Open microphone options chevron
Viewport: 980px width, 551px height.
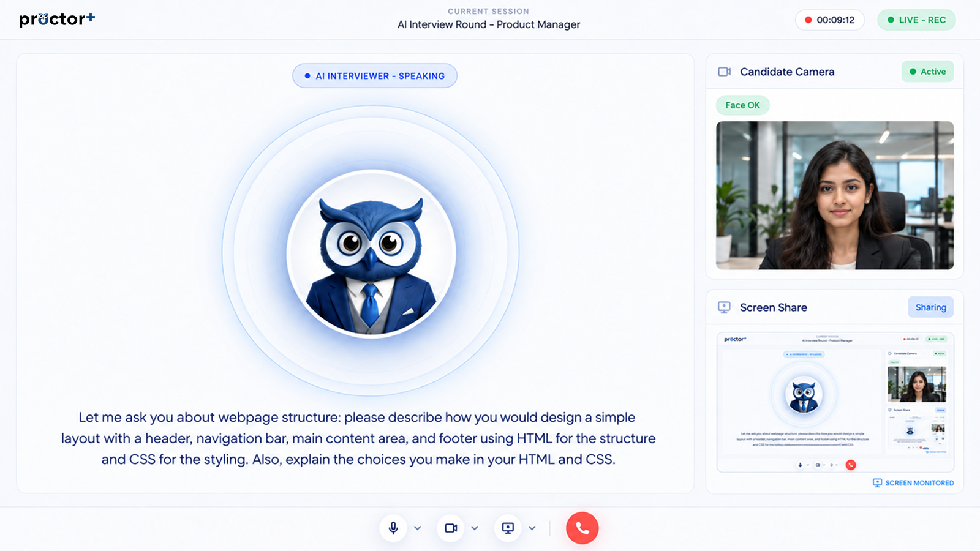coord(418,528)
